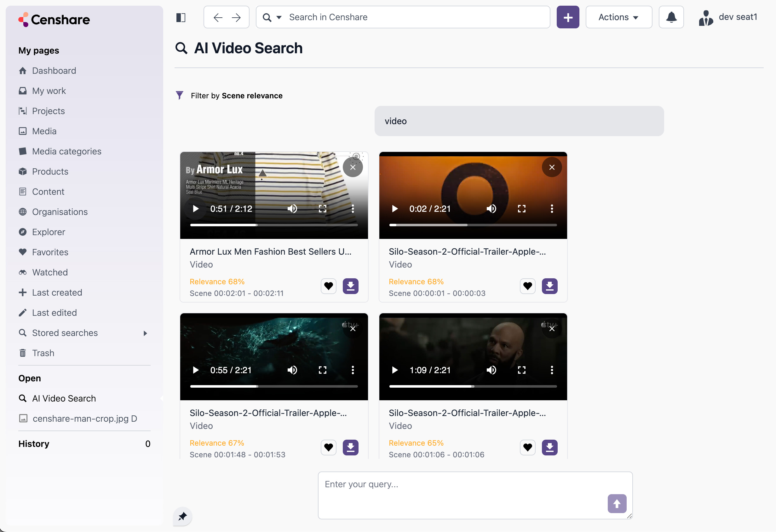Screen dimensions: 776x532
Task: Click the Enter your query text box
Action: [x=475, y=495]
